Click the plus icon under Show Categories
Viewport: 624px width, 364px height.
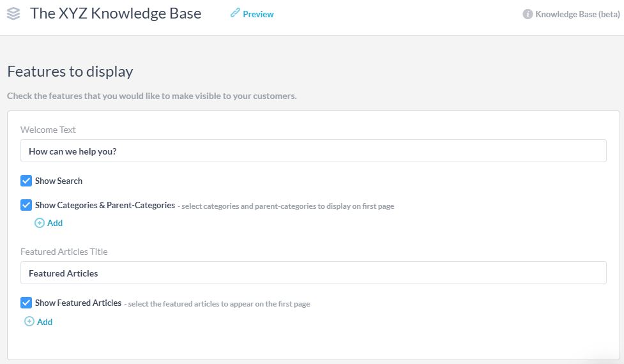click(x=40, y=223)
